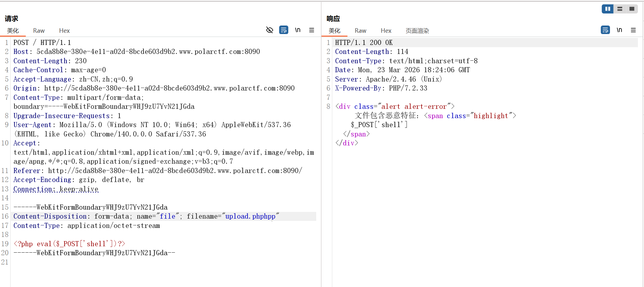This screenshot has height=287, width=644.
Task: Switch response view to Hex tab
Action: click(386, 31)
